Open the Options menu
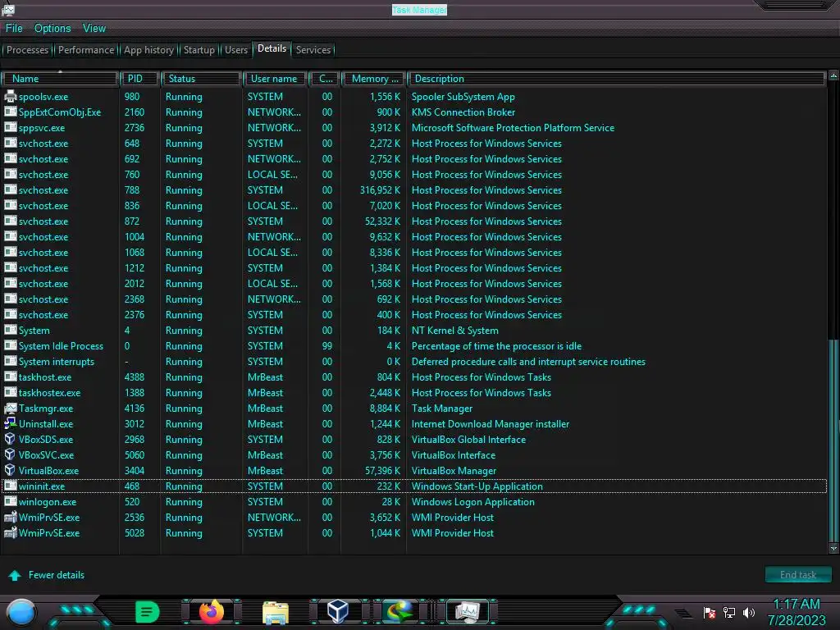The height and width of the screenshot is (630, 840). pyautogui.click(x=52, y=29)
